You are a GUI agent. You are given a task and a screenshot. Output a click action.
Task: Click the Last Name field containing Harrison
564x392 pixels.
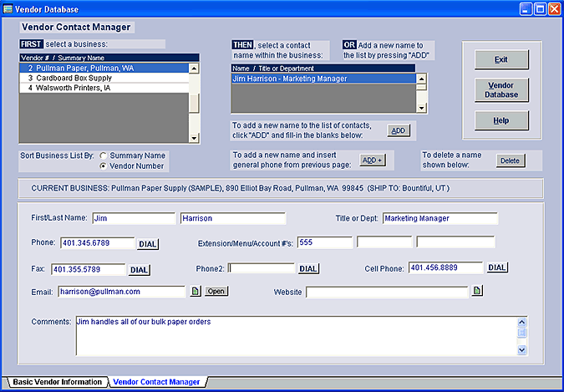click(x=233, y=218)
